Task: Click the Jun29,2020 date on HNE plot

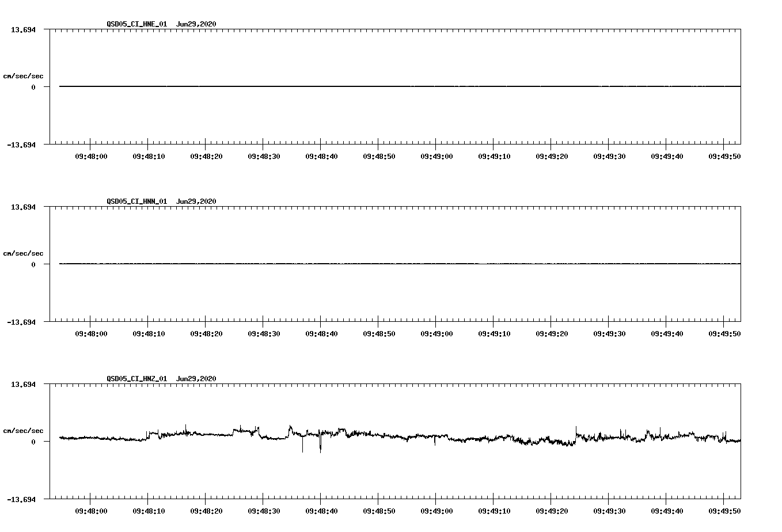Action: click(x=196, y=24)
